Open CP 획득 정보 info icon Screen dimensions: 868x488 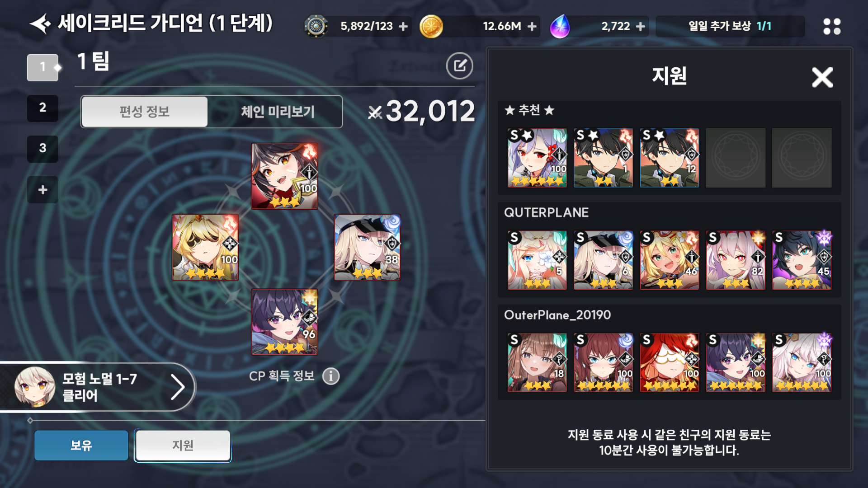click(331, 376)
